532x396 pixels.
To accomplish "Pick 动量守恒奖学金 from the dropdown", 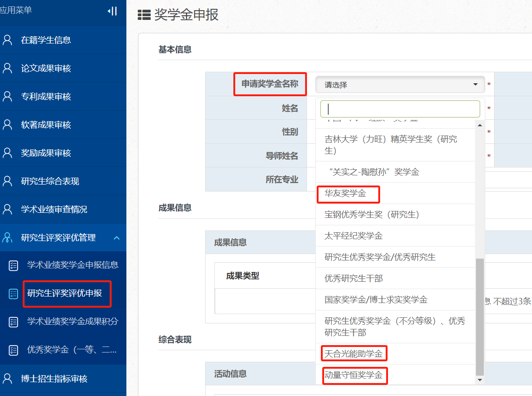I will pyautogui.click(x=354, y=375).
